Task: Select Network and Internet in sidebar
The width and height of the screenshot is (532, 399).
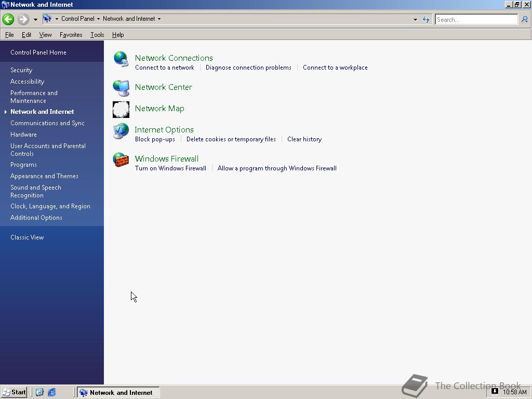Action: click(x=42, y=112)
